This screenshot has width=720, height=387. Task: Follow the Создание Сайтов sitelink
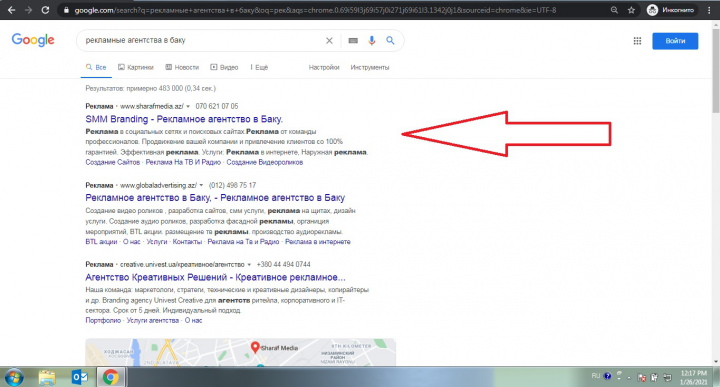112,162
